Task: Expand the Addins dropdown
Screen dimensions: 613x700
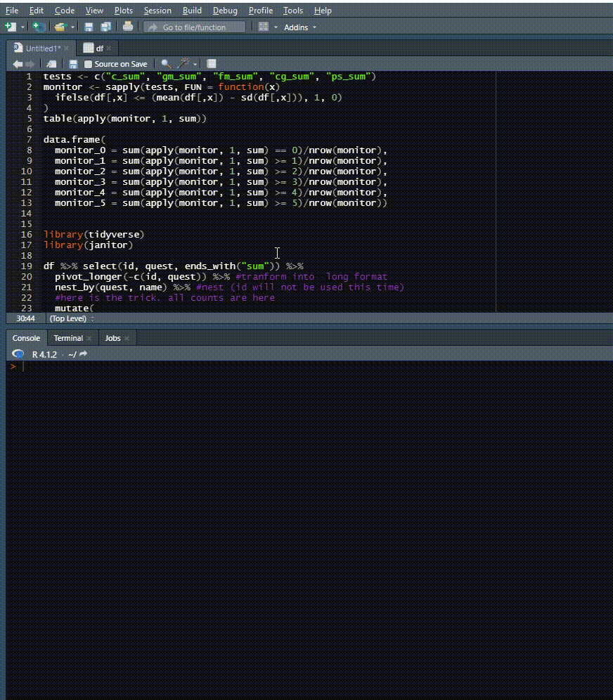Action: pos(300,27)
